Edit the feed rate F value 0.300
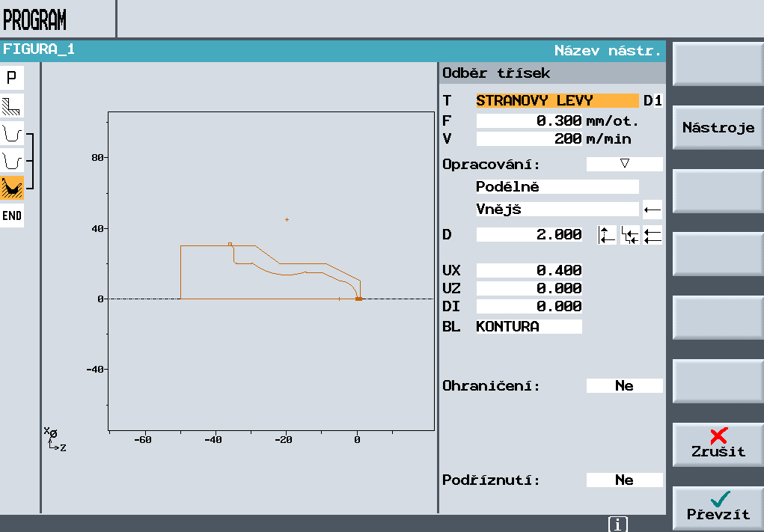This screenshot has height=532, width=764. pos(528,120)
